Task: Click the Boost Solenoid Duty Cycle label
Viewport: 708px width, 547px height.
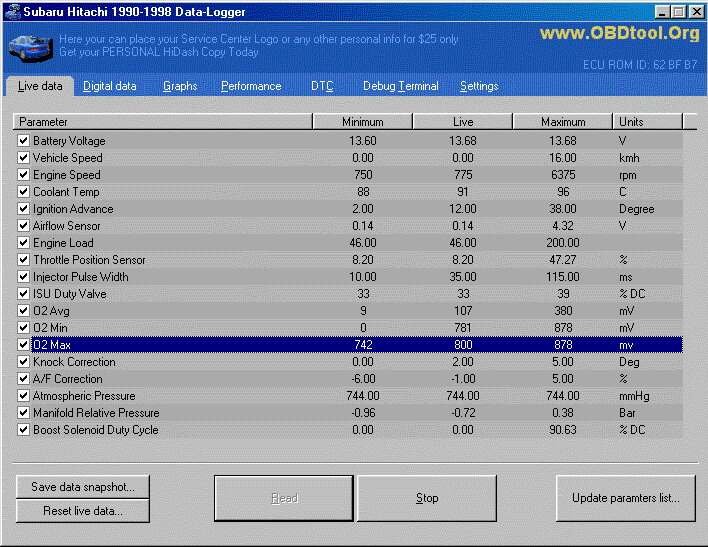Action: [x=96, y=430]
